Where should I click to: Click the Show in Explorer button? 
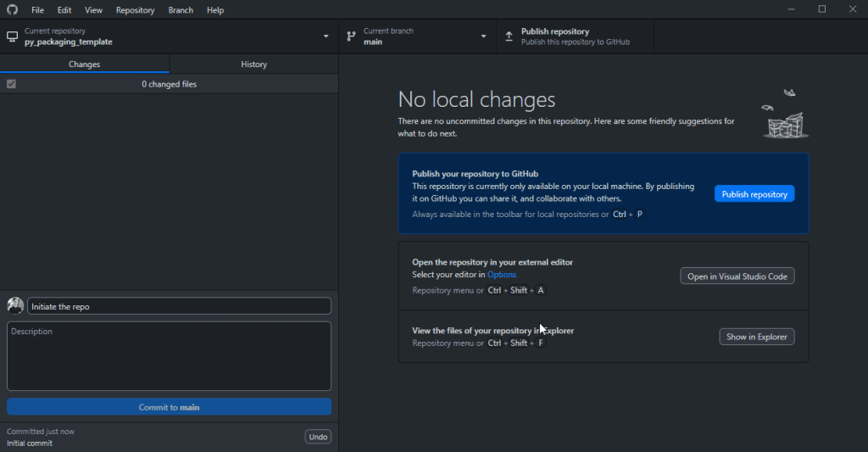756,337
